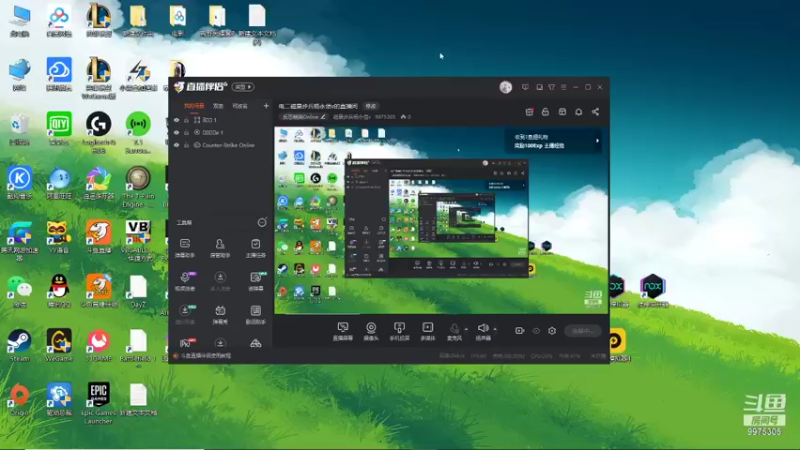This screenshot has width=800, height=450.
Task: Open the Online game category selector
Action: (303, 117)
